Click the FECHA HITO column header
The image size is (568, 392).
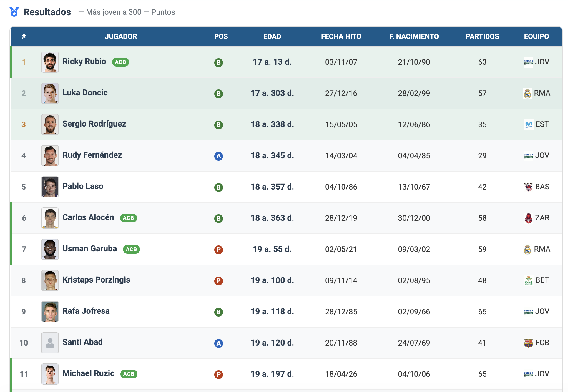point(341,36)
